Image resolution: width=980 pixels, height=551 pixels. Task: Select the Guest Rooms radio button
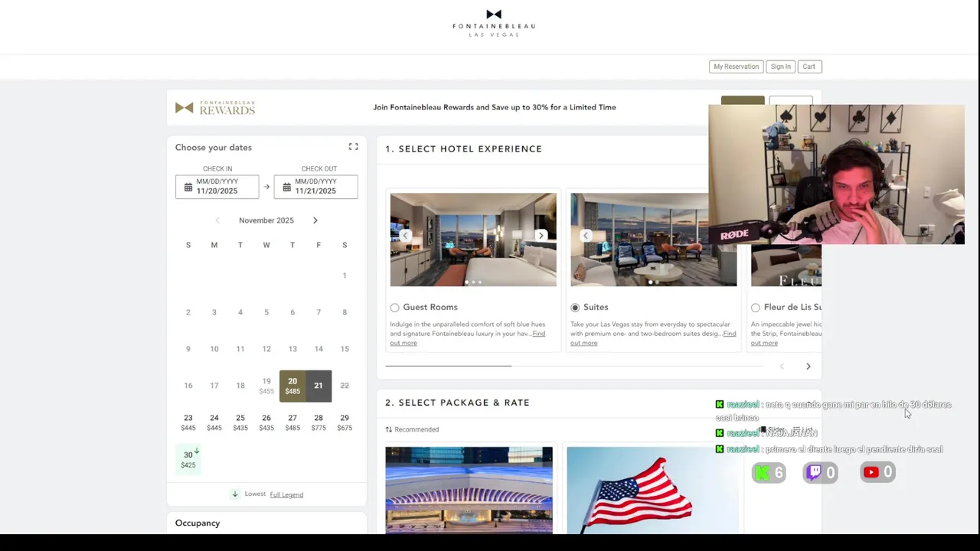395,308
